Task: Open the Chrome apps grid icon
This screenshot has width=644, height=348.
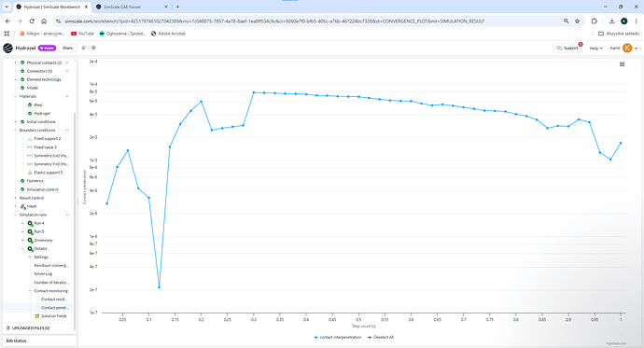Action: 7,34
